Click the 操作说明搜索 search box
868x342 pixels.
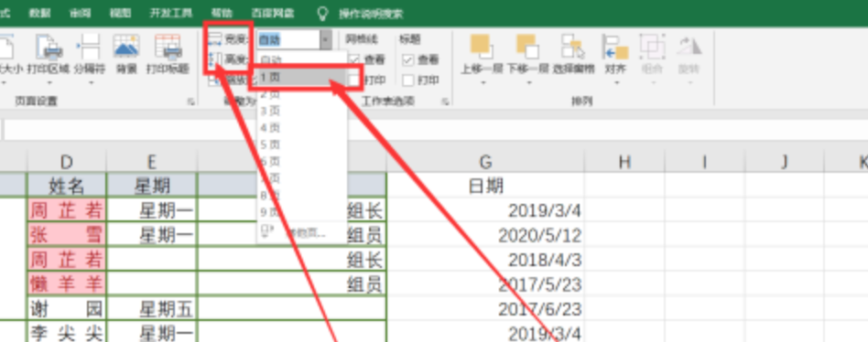pos(371,14)
